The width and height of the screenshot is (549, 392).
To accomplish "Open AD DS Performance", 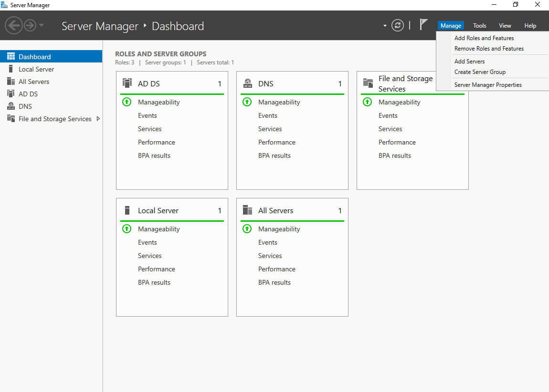I will coord(157,142).
